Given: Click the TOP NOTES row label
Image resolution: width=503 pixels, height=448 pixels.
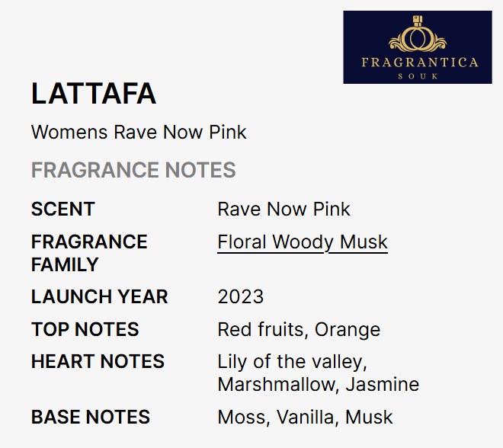Looking at the screenshot, I should (x=85, y=329).
